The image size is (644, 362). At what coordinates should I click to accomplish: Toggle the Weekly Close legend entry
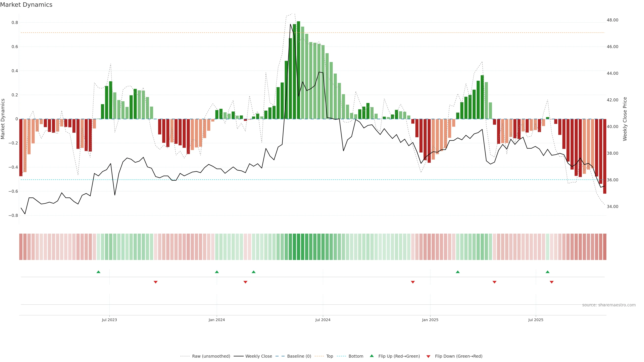[x=258, y=356]
